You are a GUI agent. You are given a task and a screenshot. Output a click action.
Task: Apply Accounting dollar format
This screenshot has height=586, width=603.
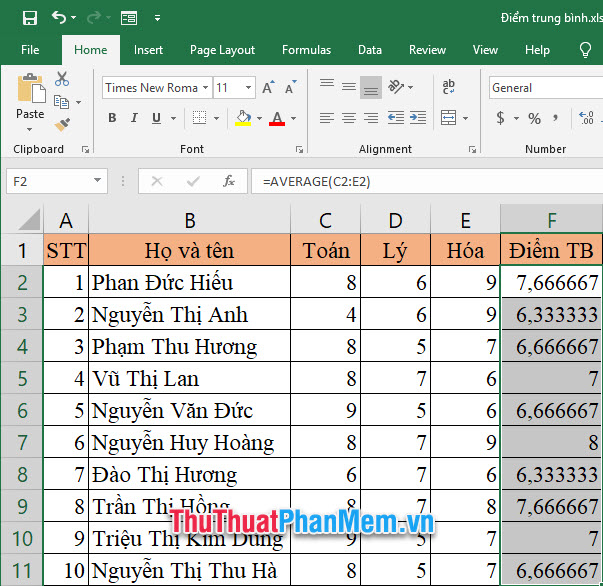(x=500, y=118)
